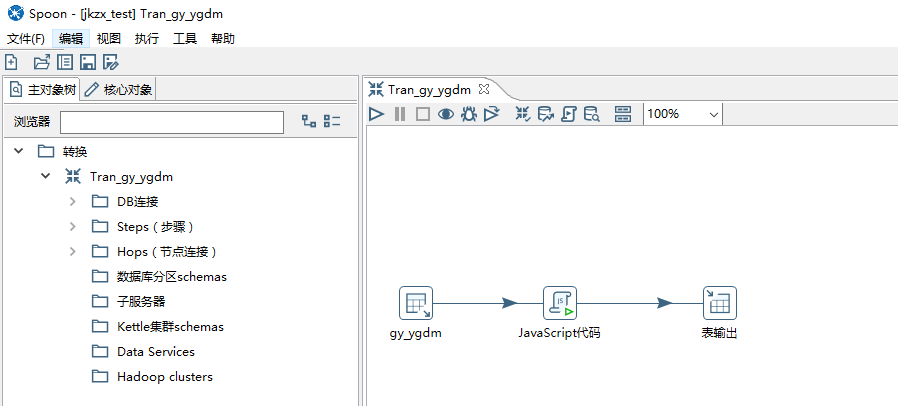898x406 pixels.
Task: Select the Steps（步骤）tree item
Action: tap(155, 227)
